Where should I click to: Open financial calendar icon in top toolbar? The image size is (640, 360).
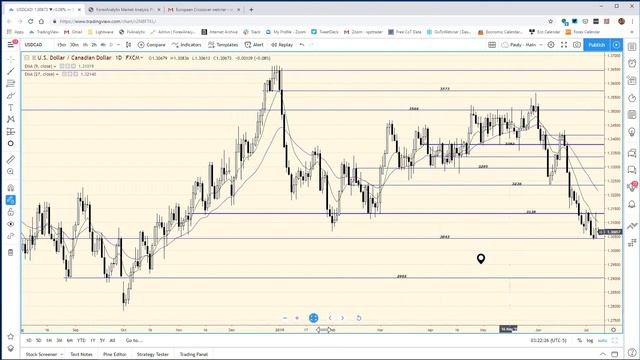[x=492, y=44]
